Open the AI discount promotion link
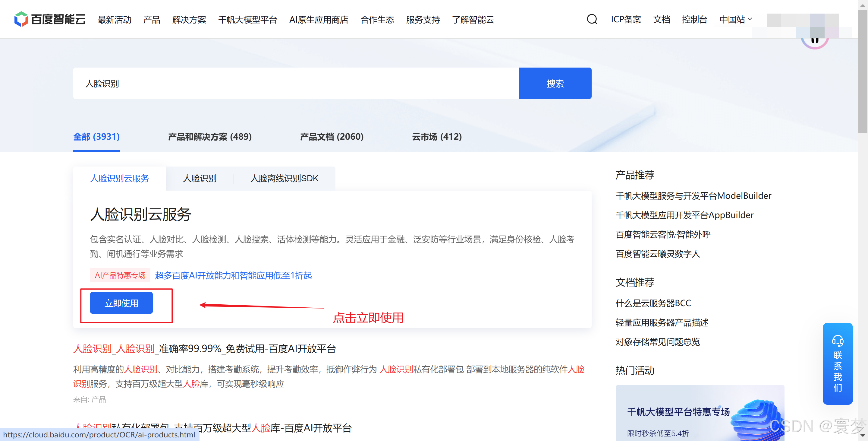 (x=233, y=275)
